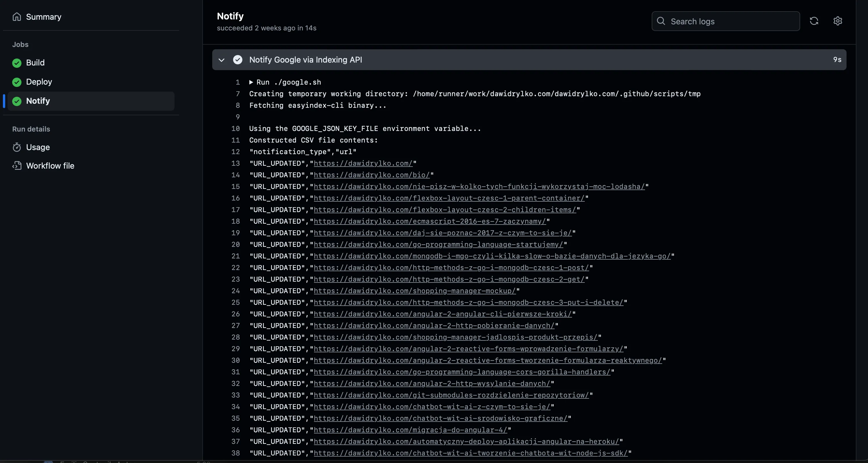Open the nie-pisz-w-kolko lodasha link

point(479,187)
